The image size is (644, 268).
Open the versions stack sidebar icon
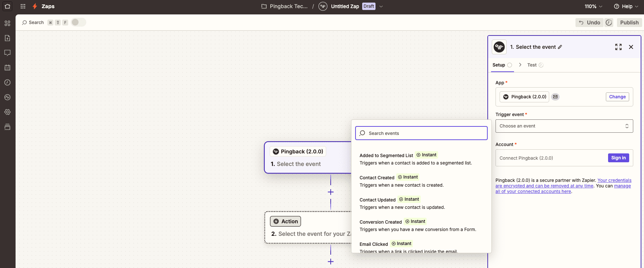coord(7,127)
